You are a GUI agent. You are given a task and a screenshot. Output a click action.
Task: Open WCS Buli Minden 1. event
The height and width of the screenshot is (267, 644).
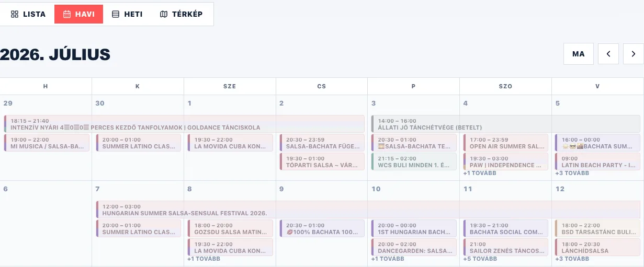pyautogui.click(x=414, y=161)
